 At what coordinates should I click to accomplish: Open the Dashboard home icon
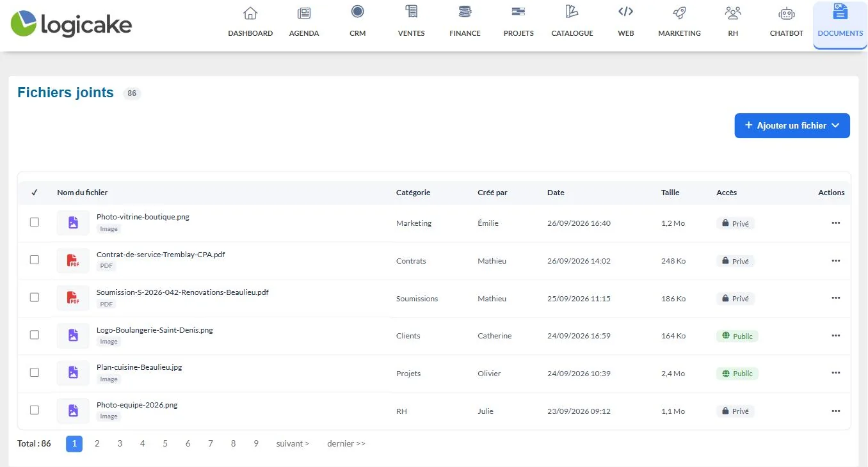coord(250,13)
